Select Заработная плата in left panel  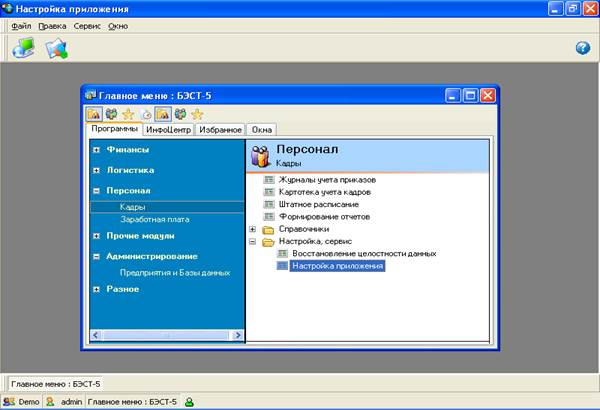coord(154,219)
